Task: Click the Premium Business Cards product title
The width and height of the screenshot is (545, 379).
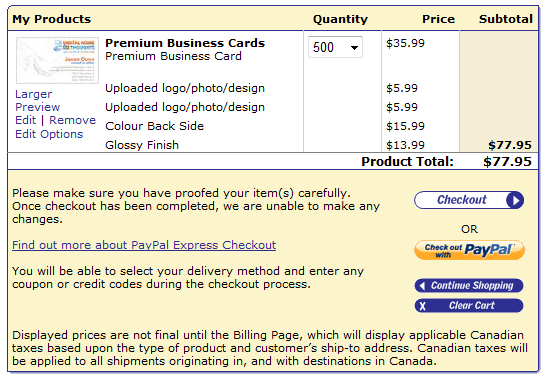Action: click(x=185, y=43)
